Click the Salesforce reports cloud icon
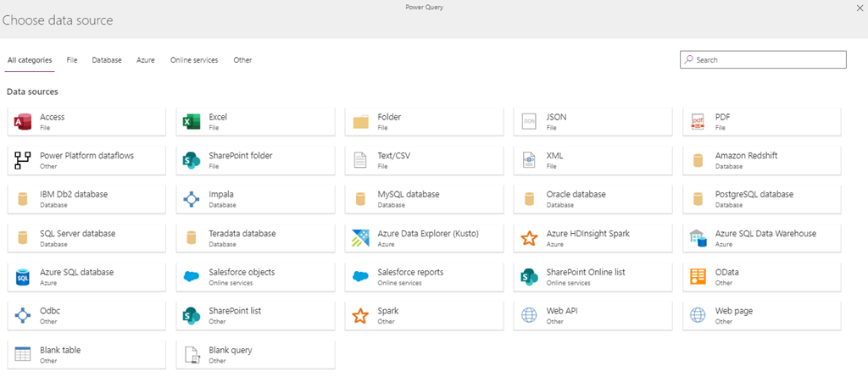This screenshot has width=868, height=377. (x=360, y=277)
